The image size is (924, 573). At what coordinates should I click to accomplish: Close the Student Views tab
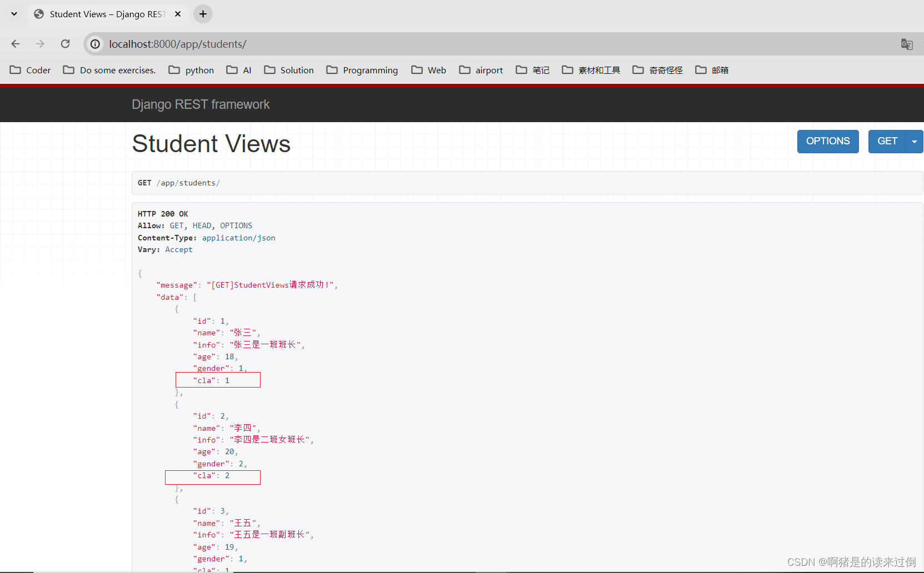pos(178,14)
